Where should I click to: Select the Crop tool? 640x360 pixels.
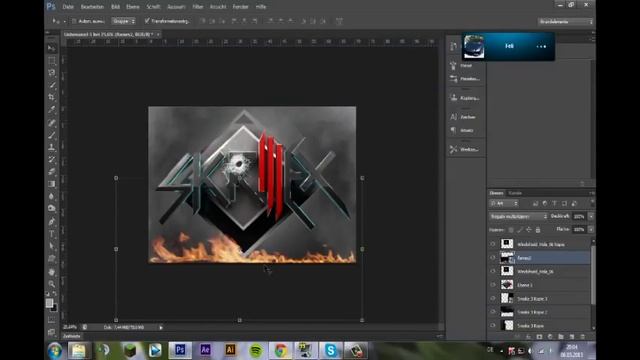pyautogui.click(x=51, y=97)
